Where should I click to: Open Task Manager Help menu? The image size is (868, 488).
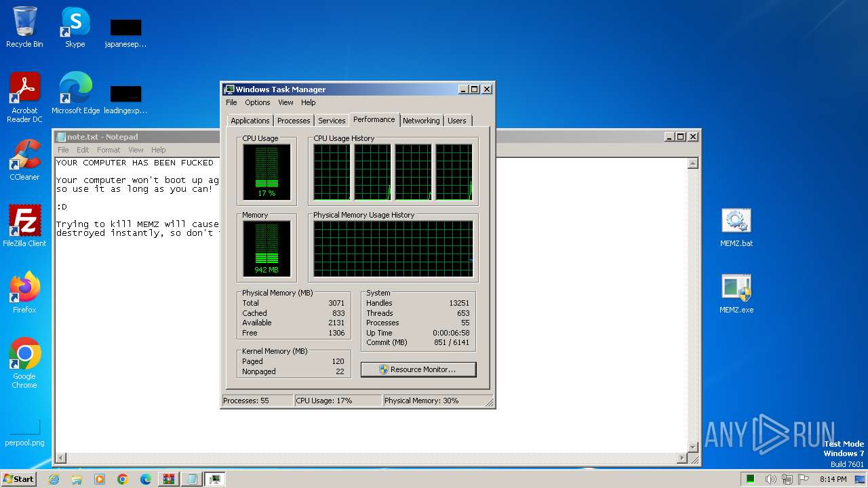coord(309,102)
